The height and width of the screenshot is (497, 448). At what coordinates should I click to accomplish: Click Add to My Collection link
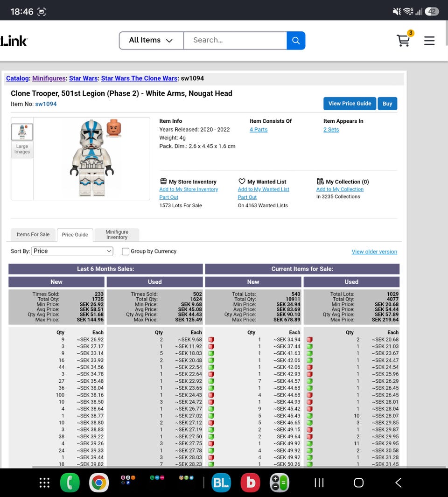[x=340, y=189]
